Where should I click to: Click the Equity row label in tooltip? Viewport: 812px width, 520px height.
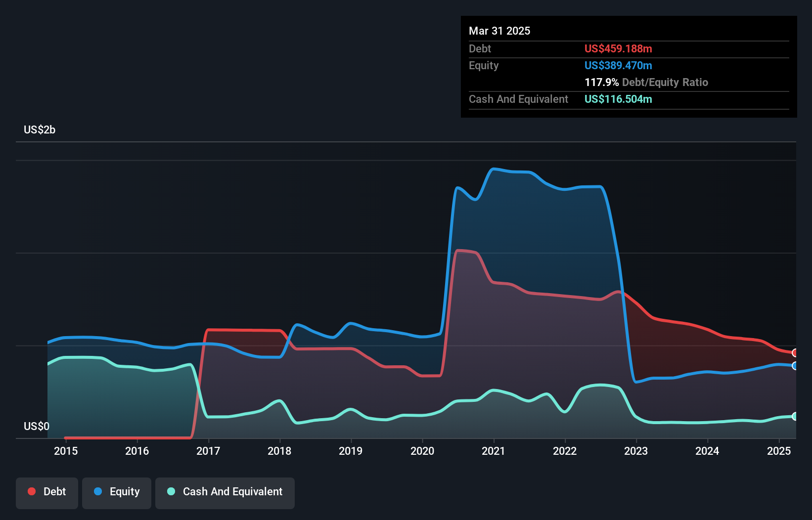484,65
